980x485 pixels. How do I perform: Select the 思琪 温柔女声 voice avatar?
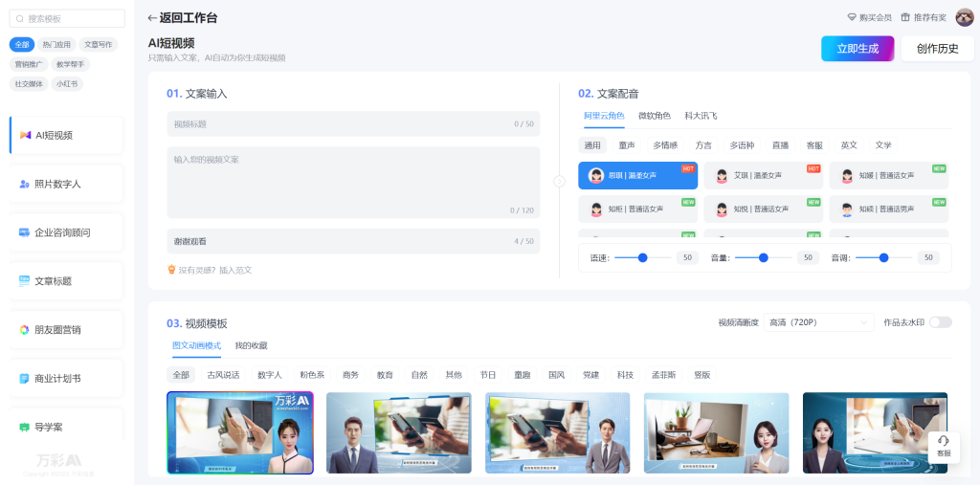pyautogui.click(x=596, y=176)
